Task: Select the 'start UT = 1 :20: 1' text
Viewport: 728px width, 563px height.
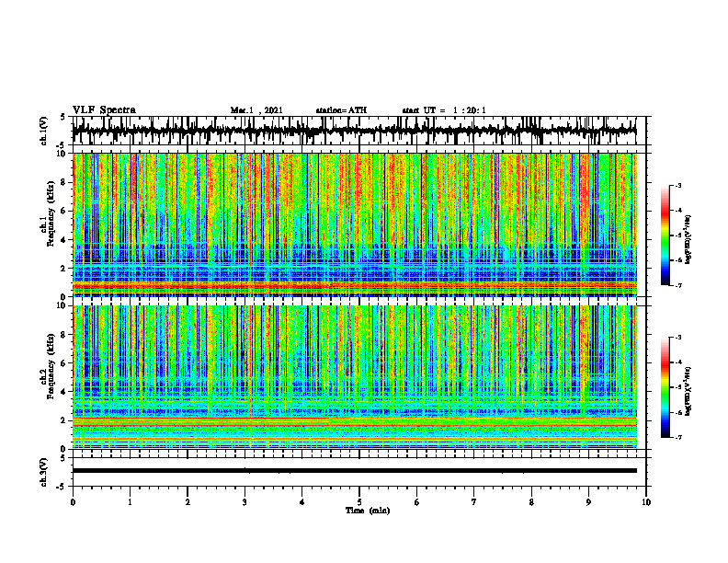Action: pyautogui.click(x=444, y=110)
